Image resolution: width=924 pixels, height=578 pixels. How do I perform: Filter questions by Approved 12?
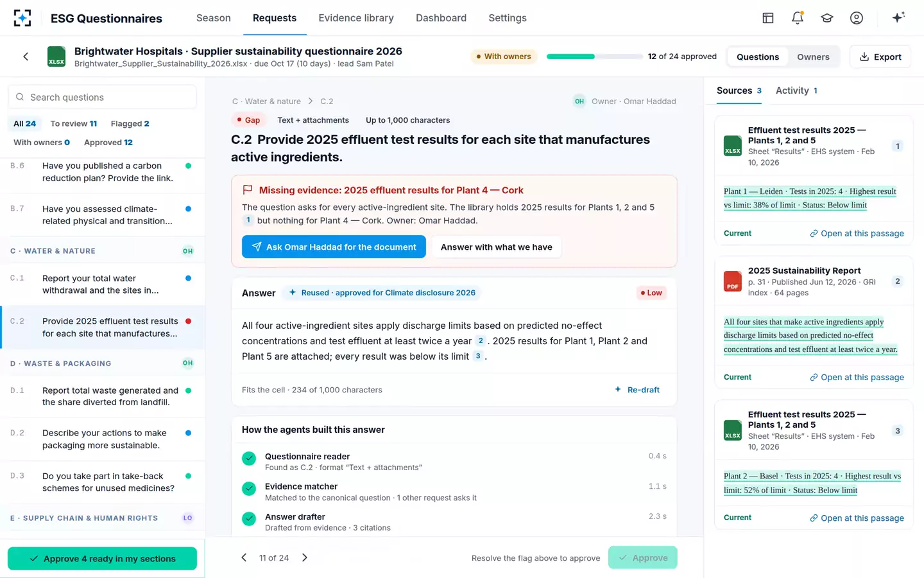[108, 143]
